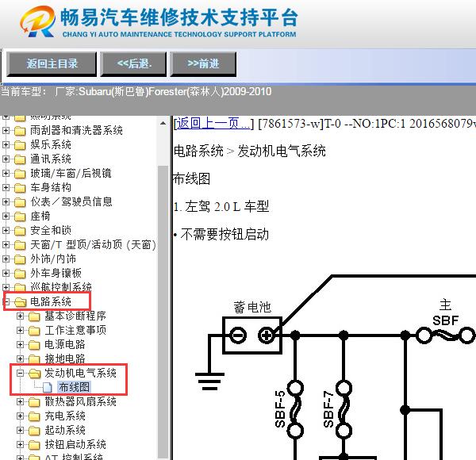Select the 天窗/T 型顶/活动顶 label

[93, 244]
